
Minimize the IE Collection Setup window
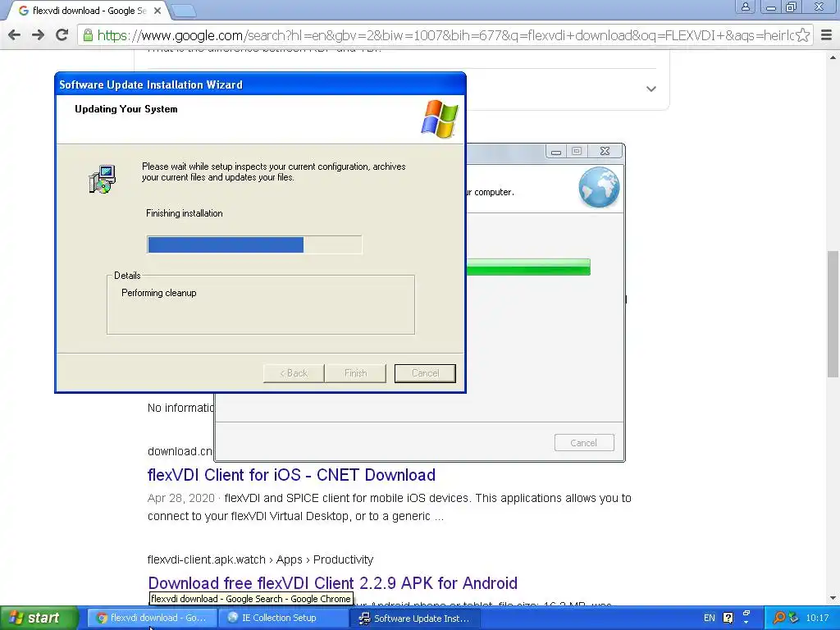tap(556, 152)
